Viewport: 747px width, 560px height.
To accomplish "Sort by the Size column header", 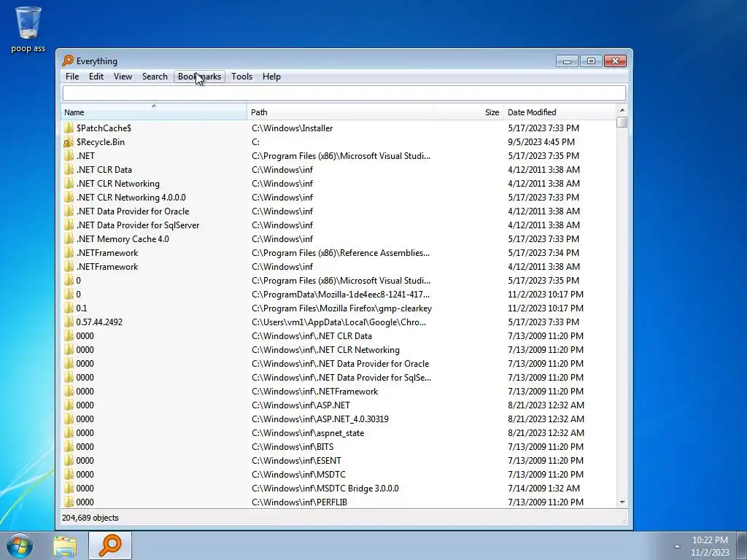I will click(469, 112).
